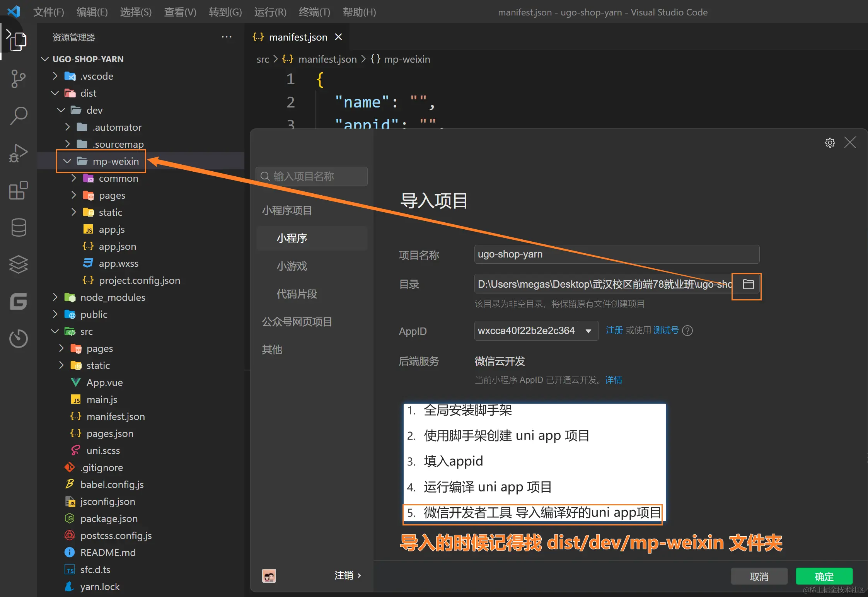Click the folder browse icon beside directory
This screenshot has height=597, width=868.
pyautogui.click(x=748, y=285)
